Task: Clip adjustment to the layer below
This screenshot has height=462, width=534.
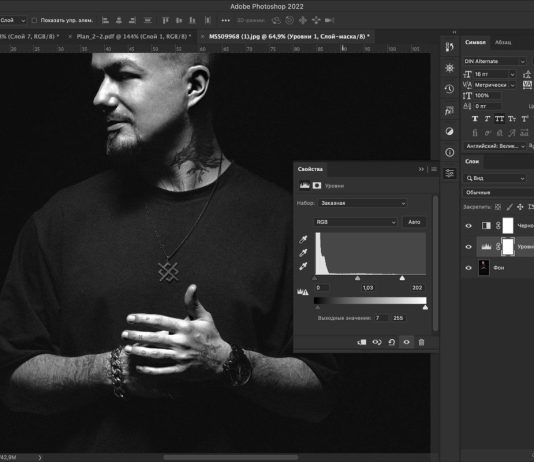Action: [362, 342]
